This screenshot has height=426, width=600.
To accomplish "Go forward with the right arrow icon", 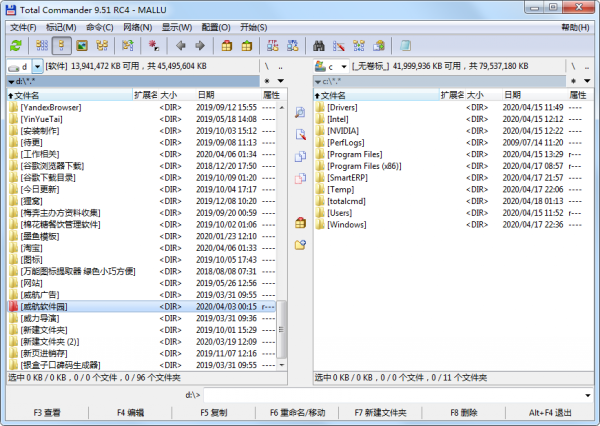I will pos(200,46).
